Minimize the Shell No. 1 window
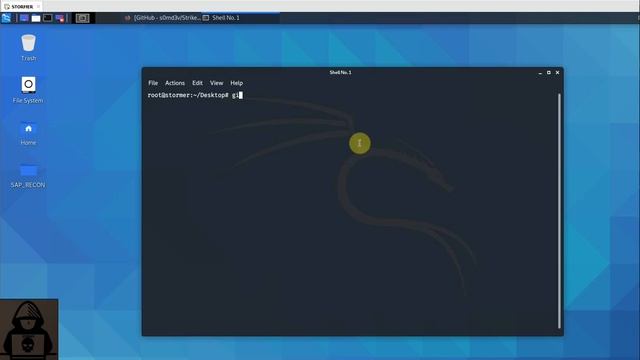Screen dimensions: 640x360 click(540, 73)
